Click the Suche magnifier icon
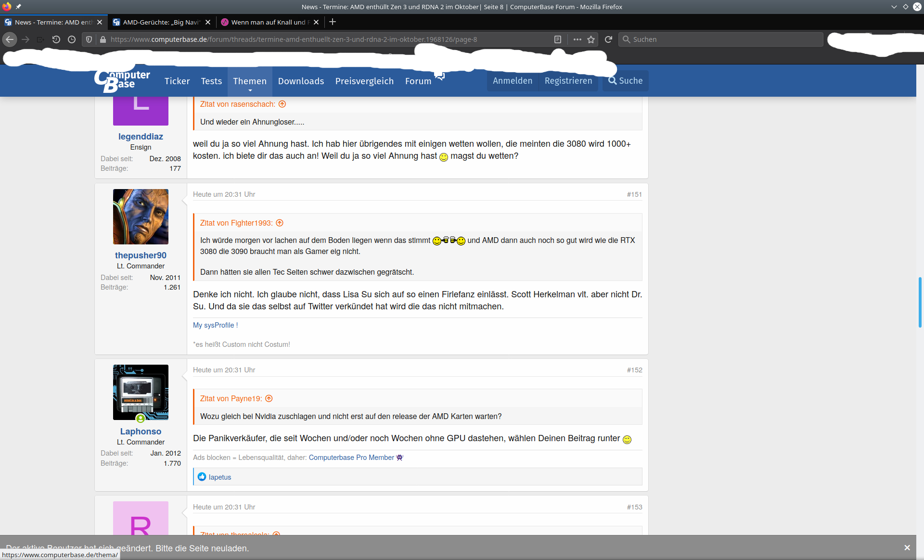This screenshot has width=924, height=560. click(612, 80)
